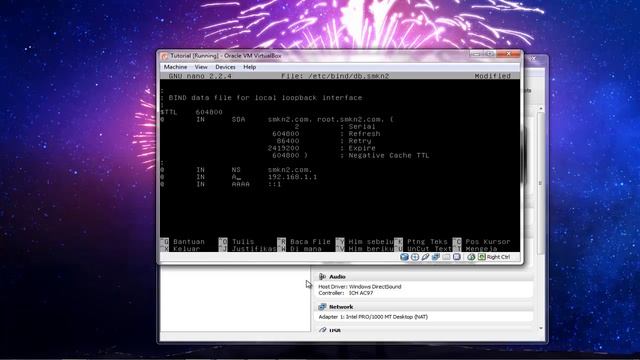Screen dimensions: 640x360
Task: Click 'Host Driver: Windows DirectSound' text in Manager
Action: [x=360, y=287]
